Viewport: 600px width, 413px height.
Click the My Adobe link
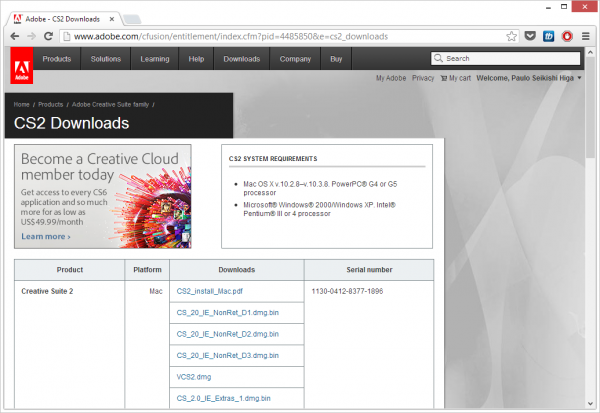391,78
